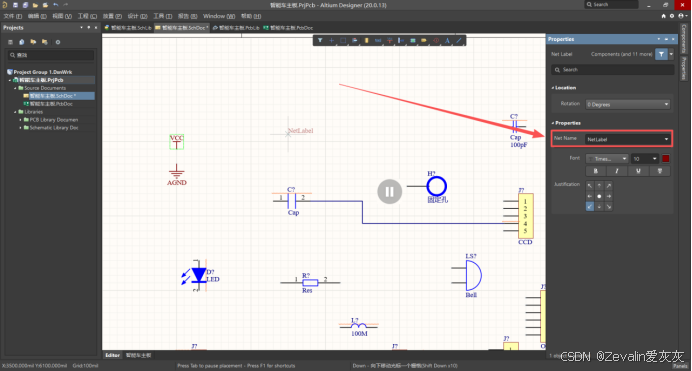Set justification to bottom-right arrow
Viewport: 692px width, 371px height.
point(609,206)
